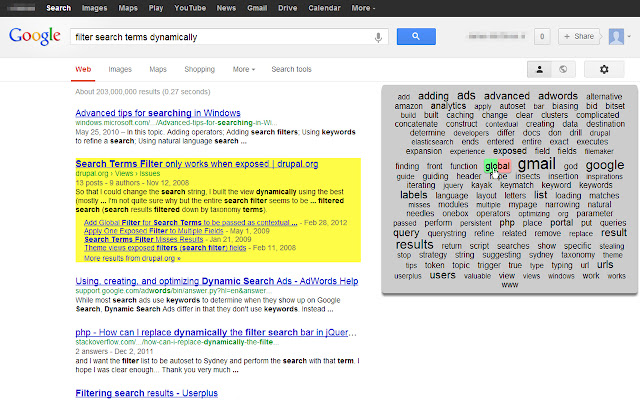This screenshot has height=400, width=640.
Task: Select 'google' in tag cloud
Action: 605,165
